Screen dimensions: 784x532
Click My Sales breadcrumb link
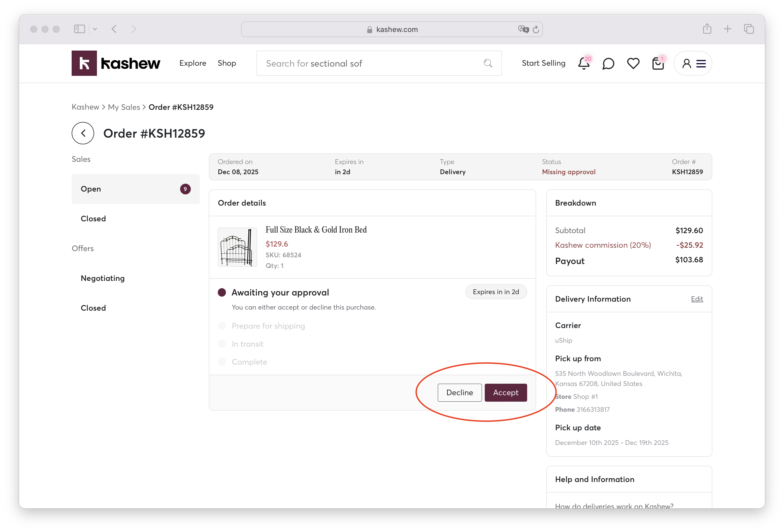124,107
